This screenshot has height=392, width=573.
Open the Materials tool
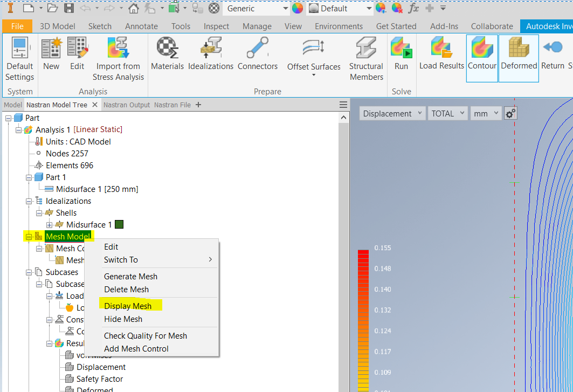[167, 54]
